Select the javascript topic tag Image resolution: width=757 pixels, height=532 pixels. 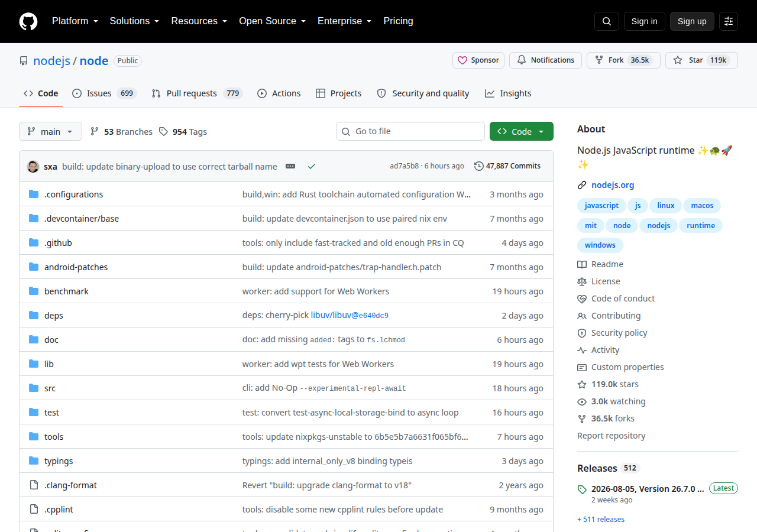(x=601, y=206)
